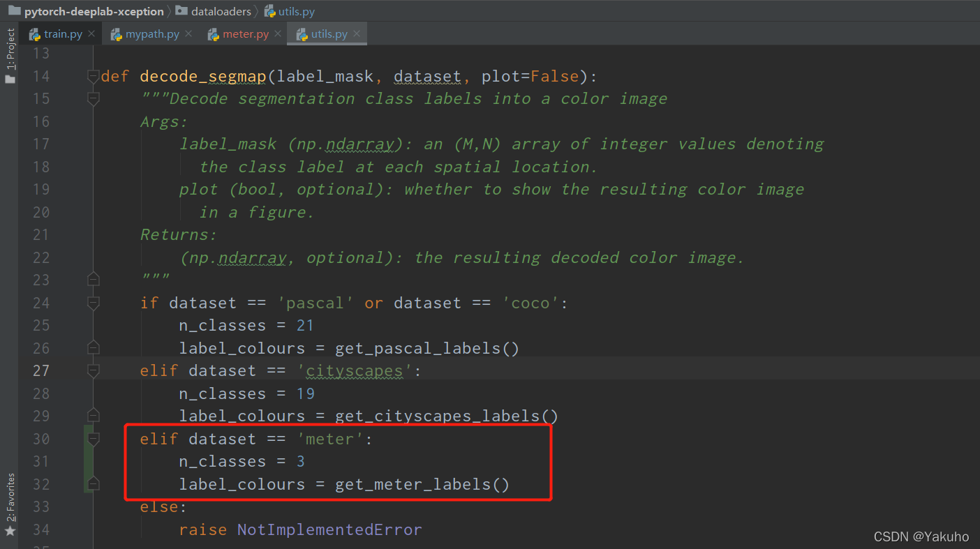Place cursor on decode_segmap function name
The image size is (980, 549).
[202, 76]
